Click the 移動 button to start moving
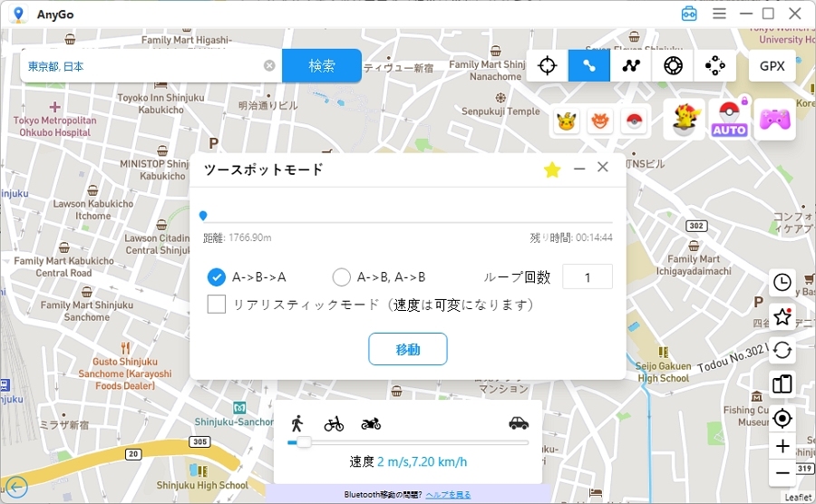 point(407,349)
